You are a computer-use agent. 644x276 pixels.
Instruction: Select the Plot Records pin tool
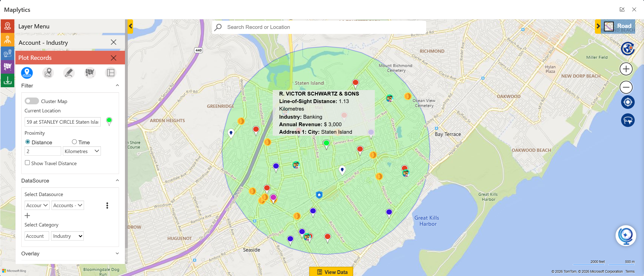click(27, 73)
